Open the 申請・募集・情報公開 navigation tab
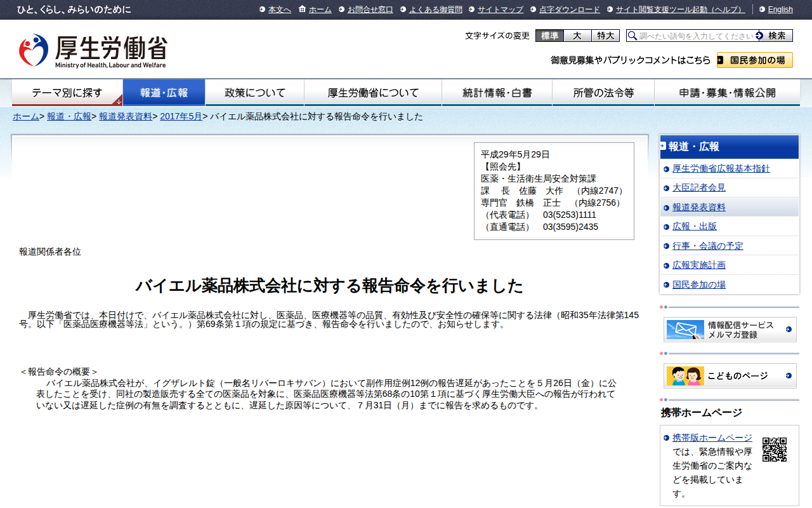 (727, 93)
